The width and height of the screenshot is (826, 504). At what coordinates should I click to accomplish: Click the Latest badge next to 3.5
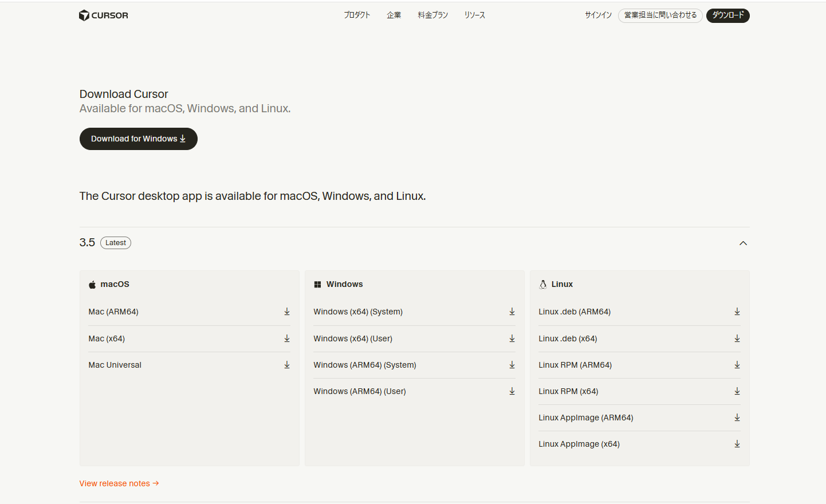click(116, 243)
